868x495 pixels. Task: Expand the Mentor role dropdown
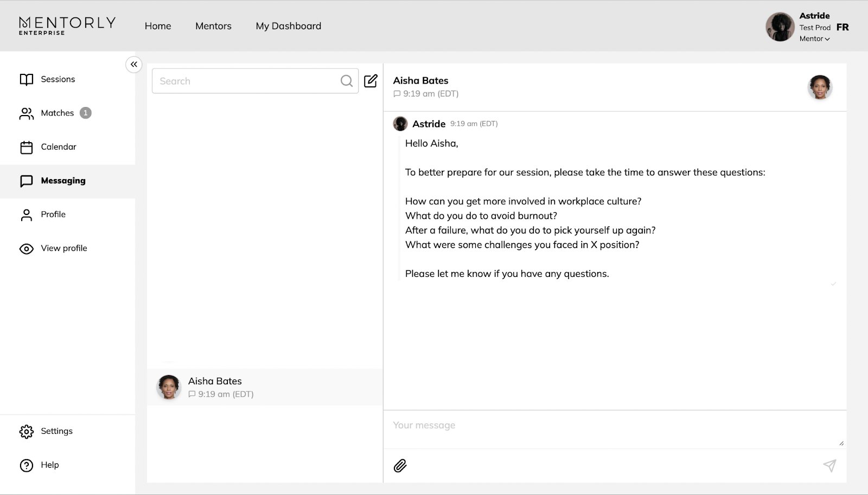tap(814, 39)
